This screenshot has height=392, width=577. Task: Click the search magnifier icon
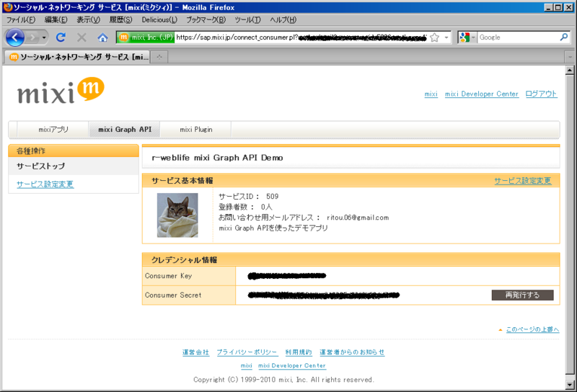coord(564,37)
